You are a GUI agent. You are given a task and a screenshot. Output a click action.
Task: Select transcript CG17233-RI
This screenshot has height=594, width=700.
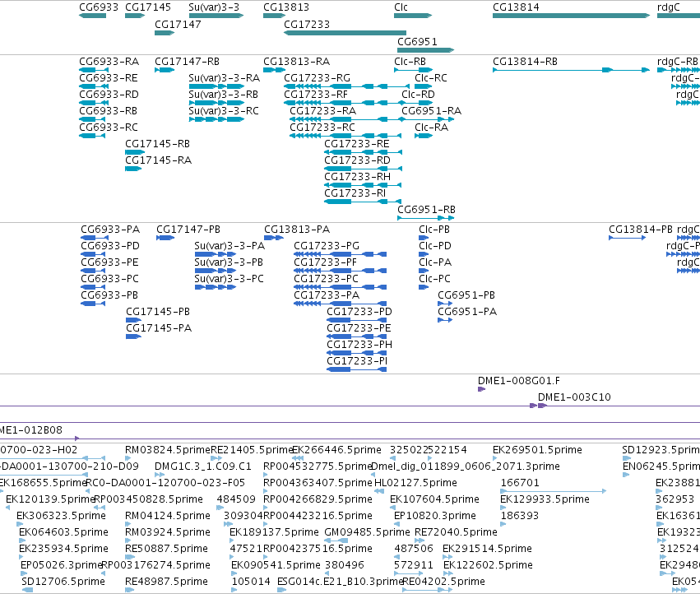[355, 193]
